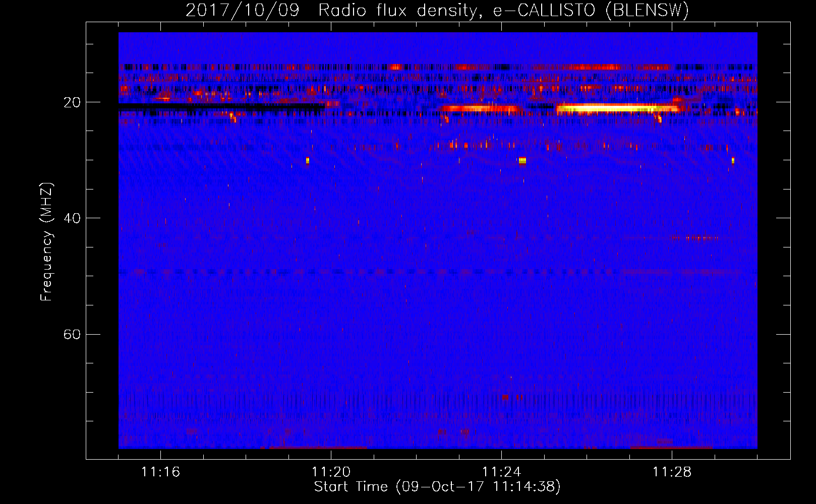Viewport: 816px width, 504px height.
Task: Click the '11:16' time tick label
Action: point(160,472)
